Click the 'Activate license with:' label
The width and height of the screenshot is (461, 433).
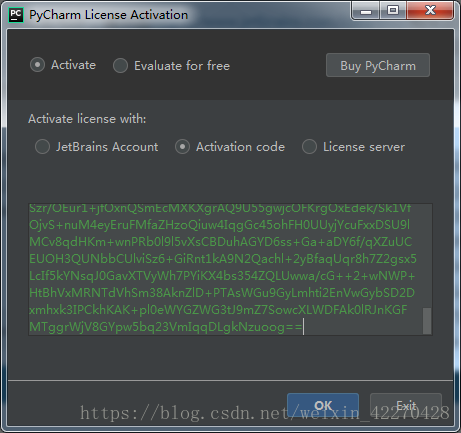(87, 119)
